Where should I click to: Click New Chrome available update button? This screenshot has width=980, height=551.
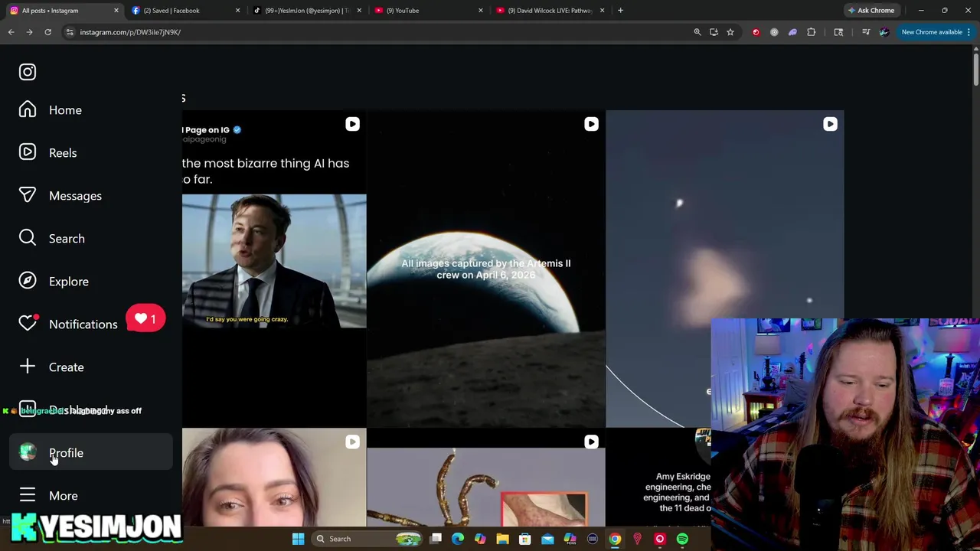point(932,32)
